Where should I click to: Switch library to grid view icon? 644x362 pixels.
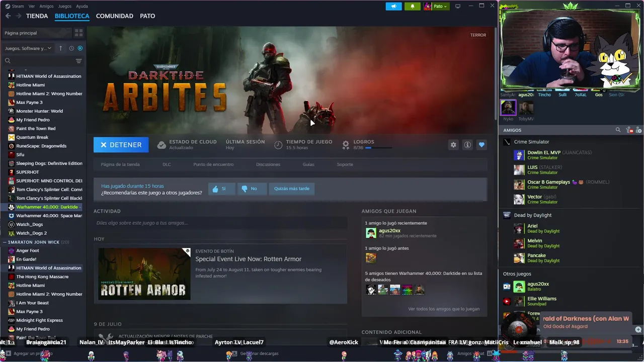[x=78, y=33]
